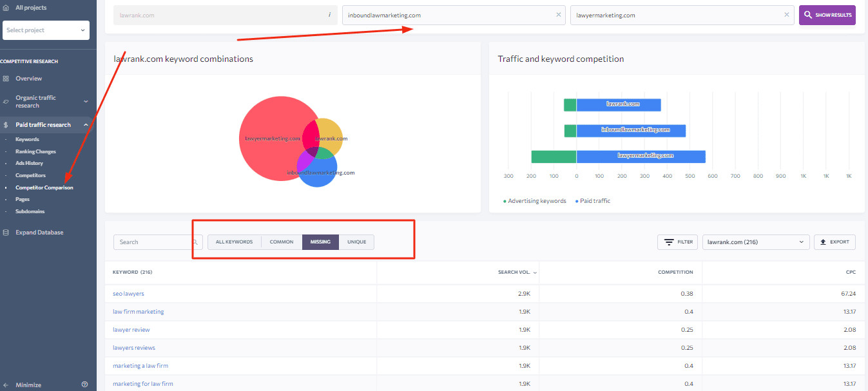
Task: Click the help question mark icon
Action: point(84,385)
